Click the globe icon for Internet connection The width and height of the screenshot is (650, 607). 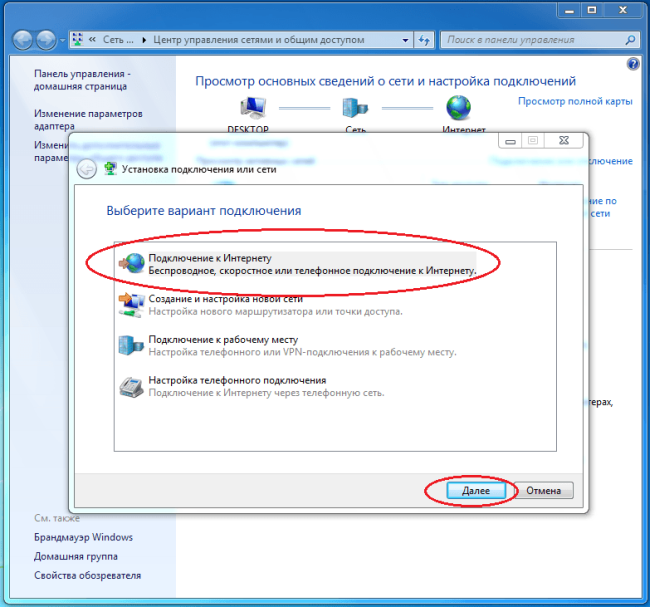[132, 263]
